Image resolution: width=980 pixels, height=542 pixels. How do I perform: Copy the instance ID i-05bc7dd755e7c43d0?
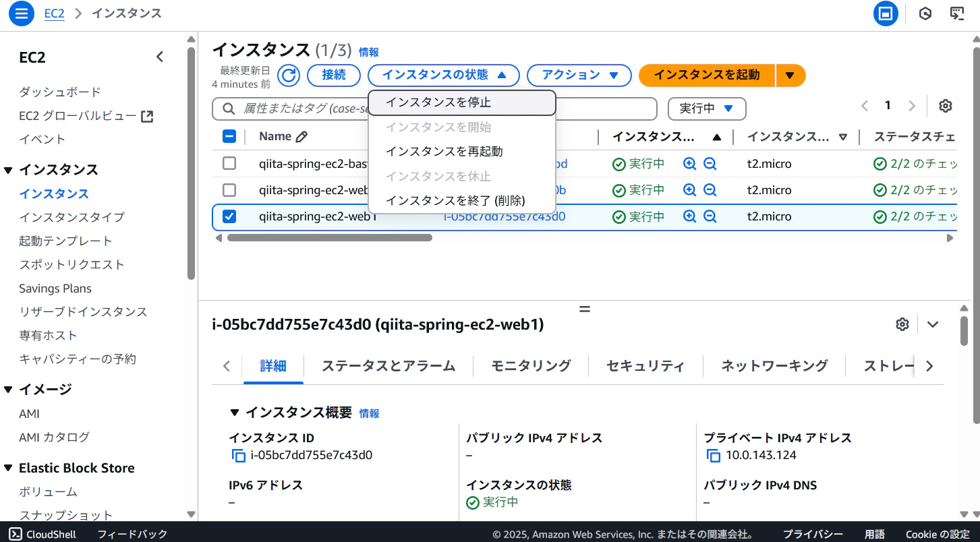pyautogui.click(x=238, y=456)
